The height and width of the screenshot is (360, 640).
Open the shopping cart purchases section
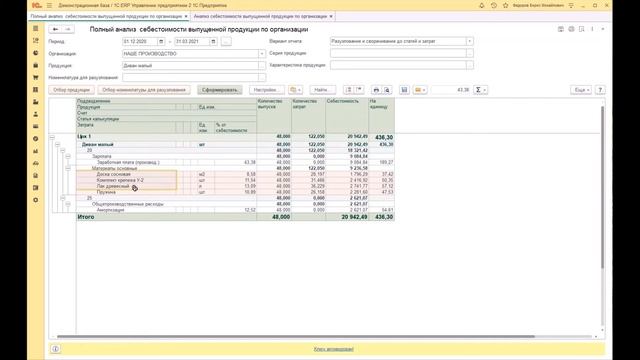click(36, 78)
